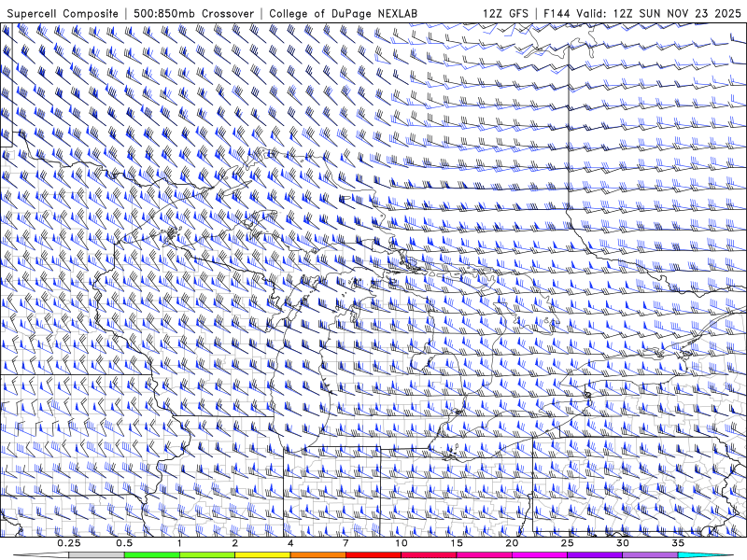Select the 20–25 color bar segment

click(540, 555)
